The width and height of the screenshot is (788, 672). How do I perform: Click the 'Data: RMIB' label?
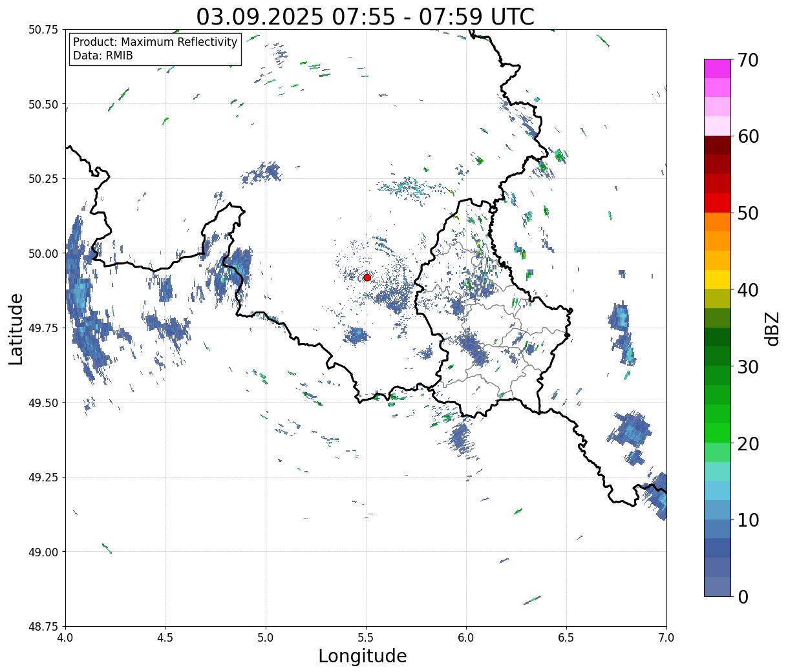pyautogui.click(x=103, y=56)
